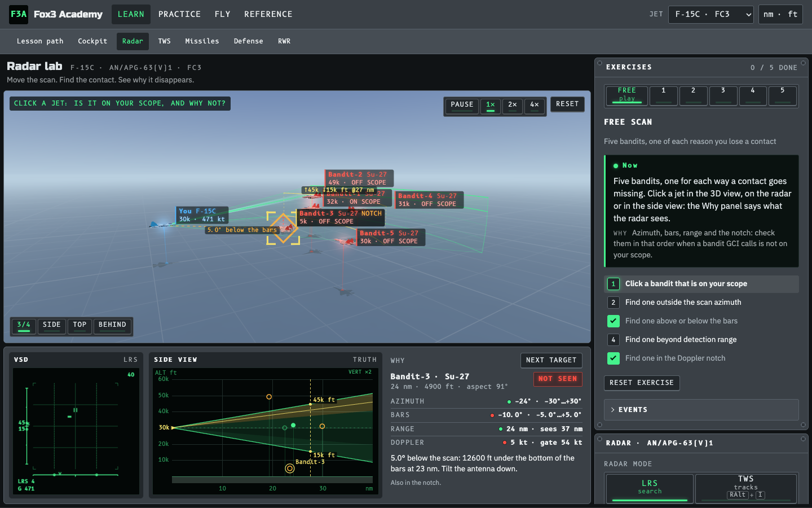Click the dash-shaped contact blip on the VSD

pyautogui.click(x=69, y=417)
